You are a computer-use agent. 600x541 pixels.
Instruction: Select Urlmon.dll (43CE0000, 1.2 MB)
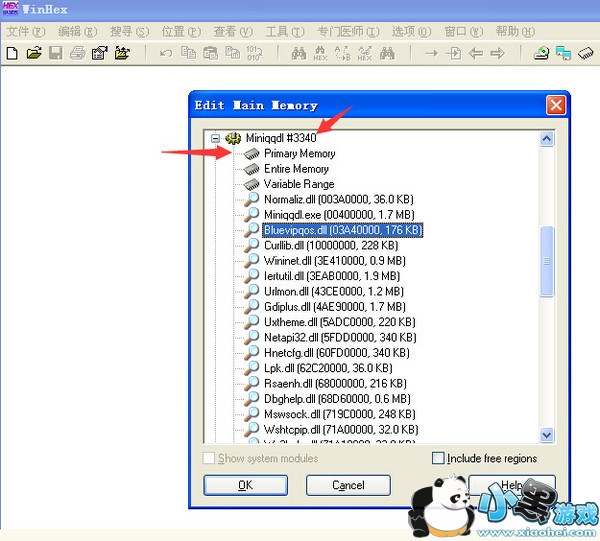334,291
